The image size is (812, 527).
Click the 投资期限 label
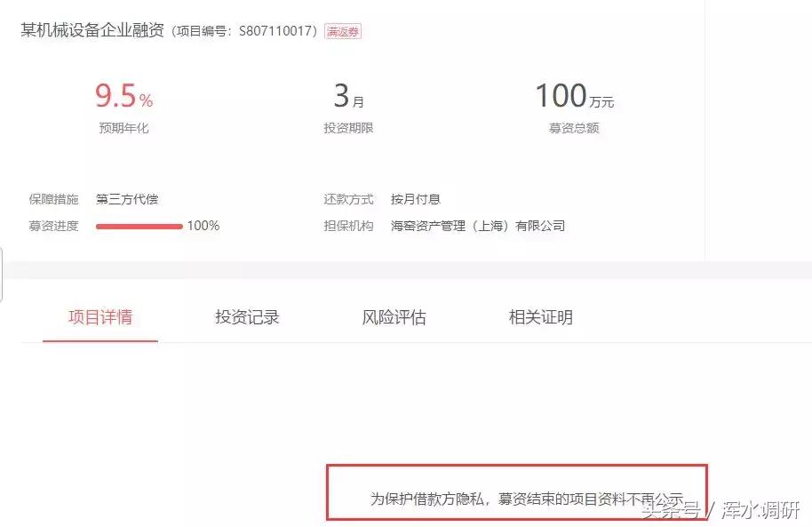(x=348, y=128)
